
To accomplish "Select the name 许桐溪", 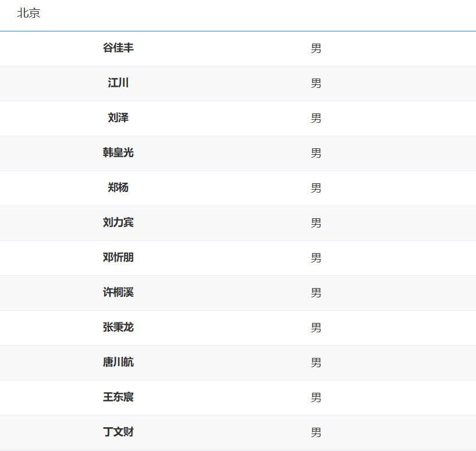I will pos(118,292).
